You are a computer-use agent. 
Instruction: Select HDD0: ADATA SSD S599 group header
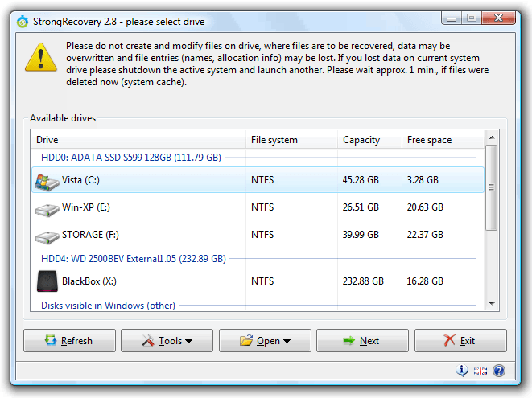pos(130,158)
